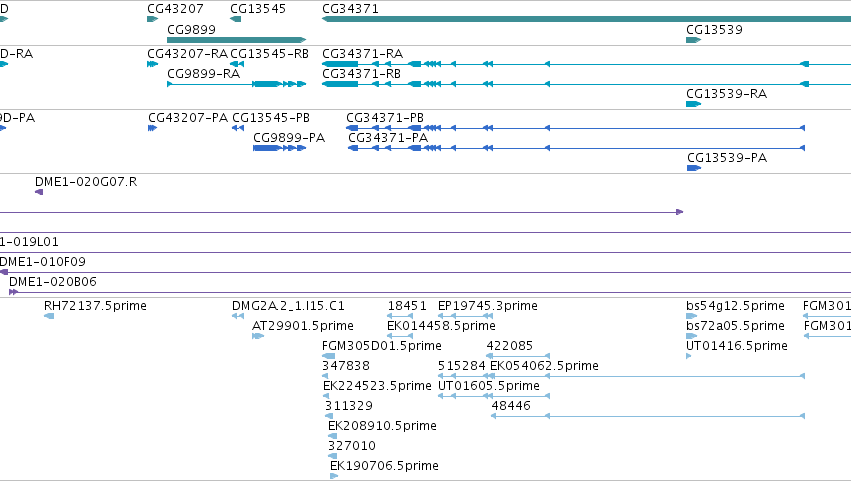
Task: Click the 515284 feature label
Action: (462, 366)
